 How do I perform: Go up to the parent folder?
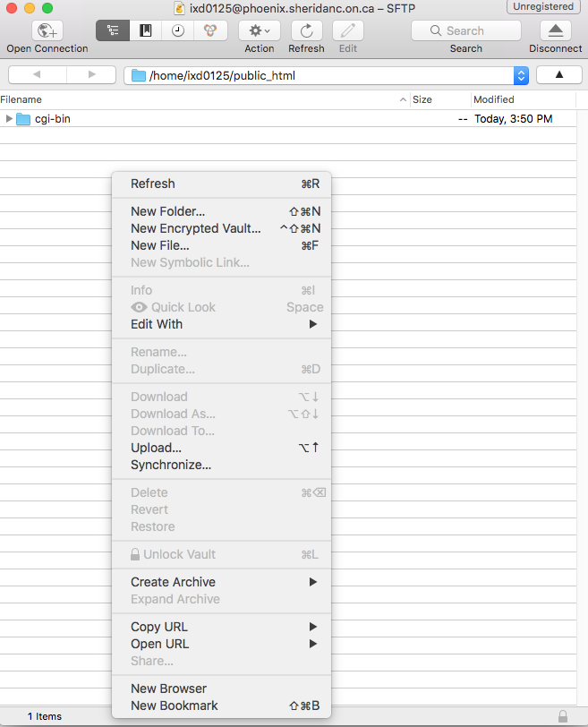[560, 74]
